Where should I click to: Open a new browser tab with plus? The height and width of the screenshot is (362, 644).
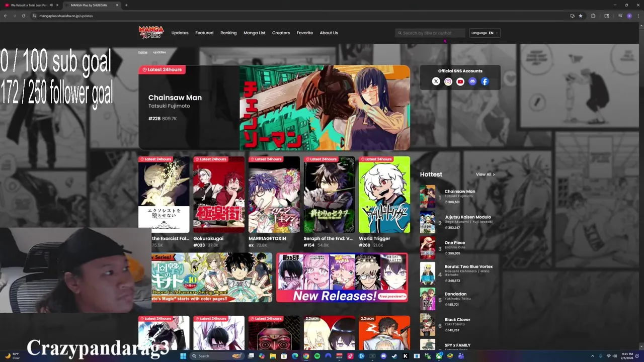pos(126,5)
